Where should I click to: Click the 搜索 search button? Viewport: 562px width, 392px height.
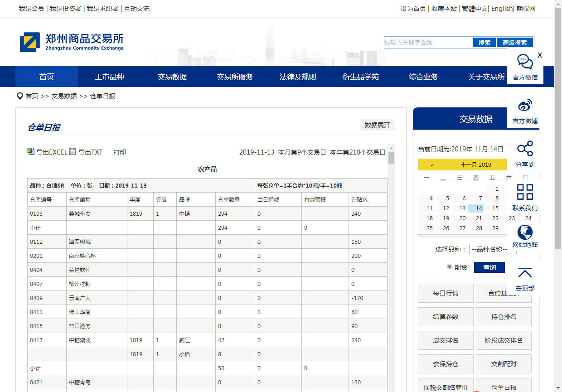484,43
